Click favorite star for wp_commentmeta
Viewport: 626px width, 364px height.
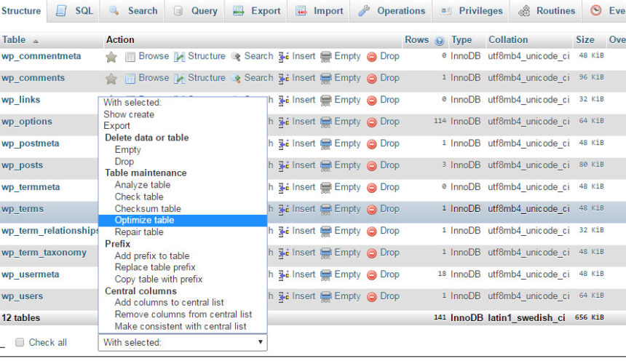(x=111, y=57)
